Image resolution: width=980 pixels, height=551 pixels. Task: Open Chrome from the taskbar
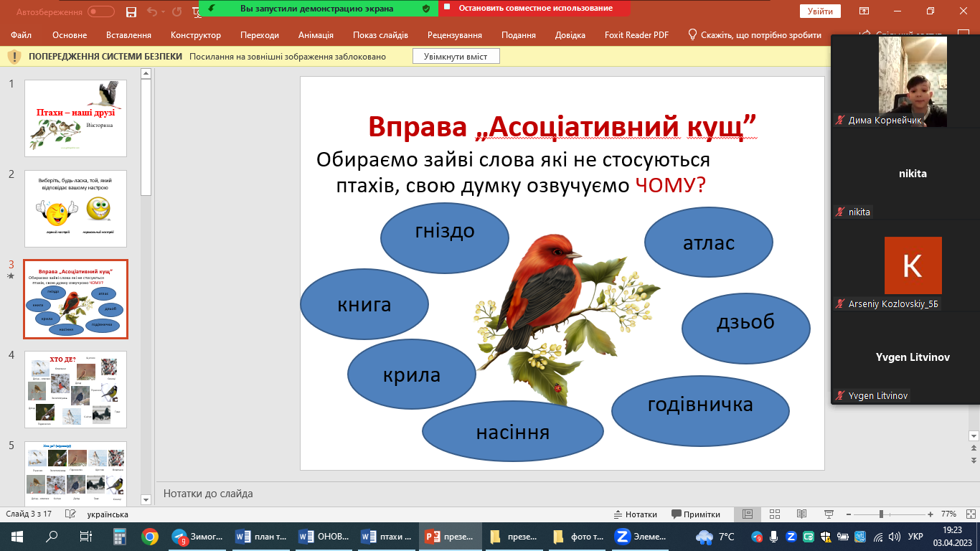pyautogui.click(x=150, y=536)
